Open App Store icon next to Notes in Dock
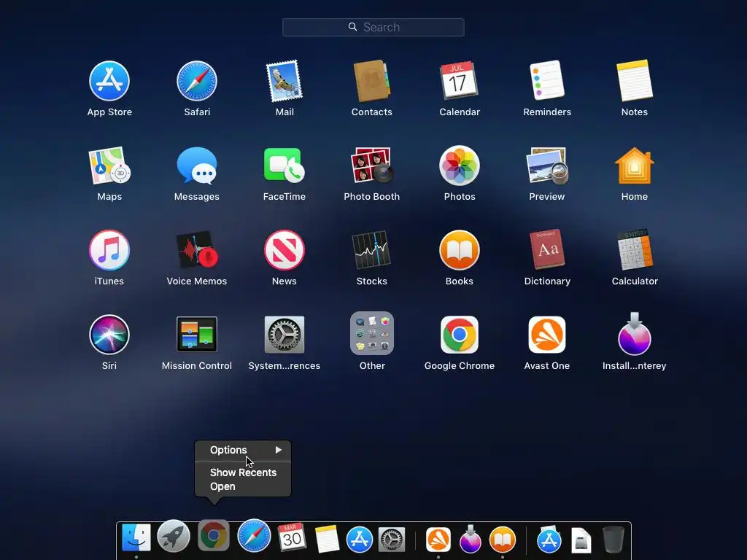747x560 pixels. (x=359, y=540)
